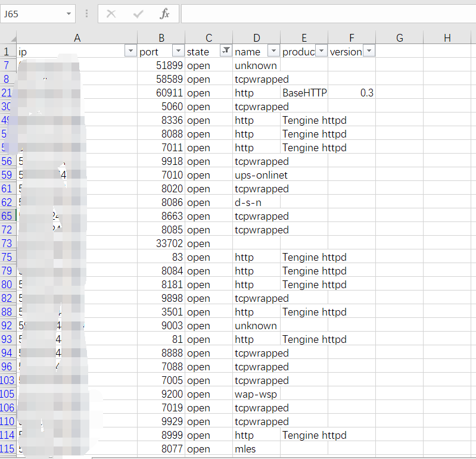The image size is (476, 459).
Task: Open the name column filter dropdown
Action: tap(273, 51)
